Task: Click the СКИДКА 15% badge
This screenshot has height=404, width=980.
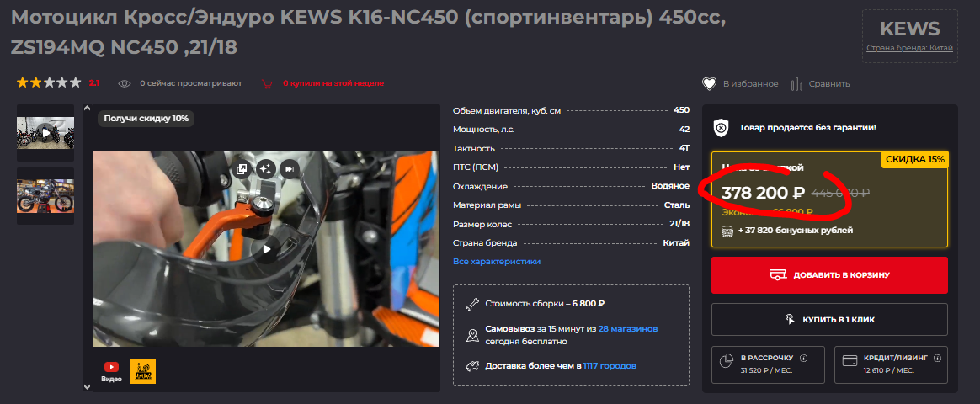Action: (x=915, y=159)
